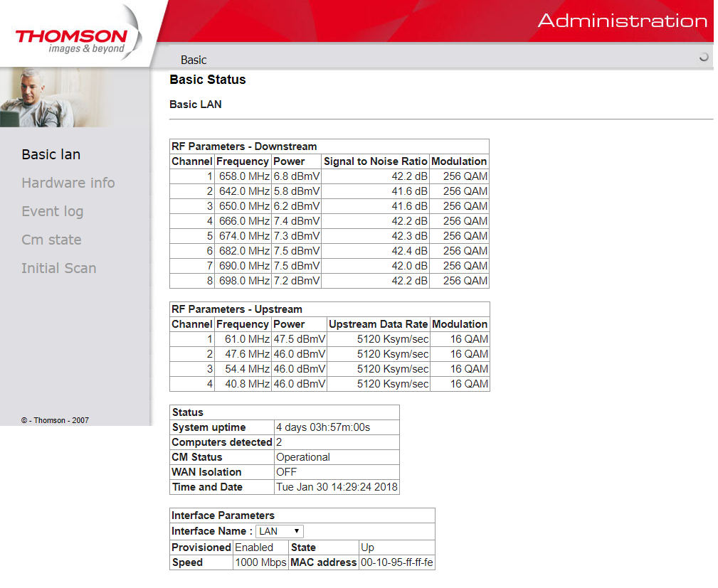The height and width of the screenshot is (588, 718).
Task: Expand the Interface Name dropdown
Action: 279,531
